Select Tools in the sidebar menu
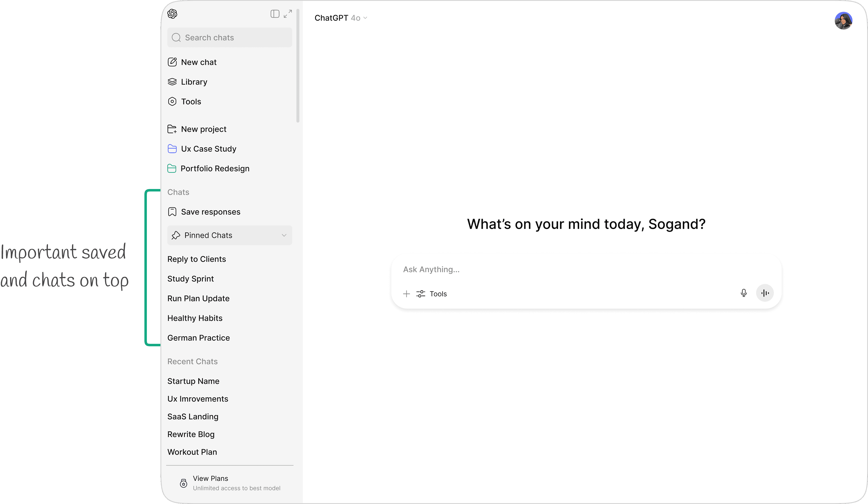868x504 pixels. tap(191, 102)
